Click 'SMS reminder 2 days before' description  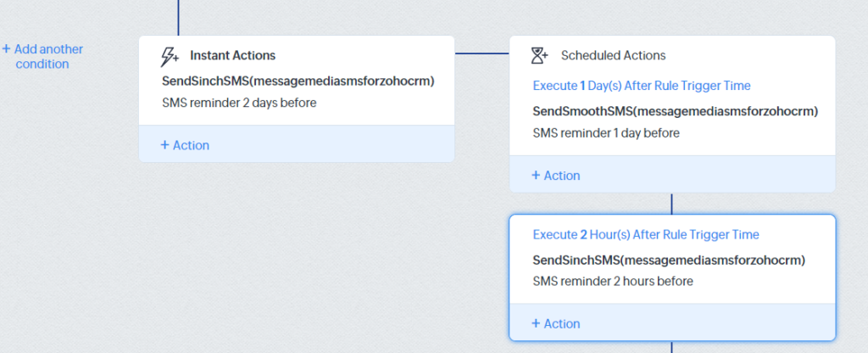[x=239, y=103]
